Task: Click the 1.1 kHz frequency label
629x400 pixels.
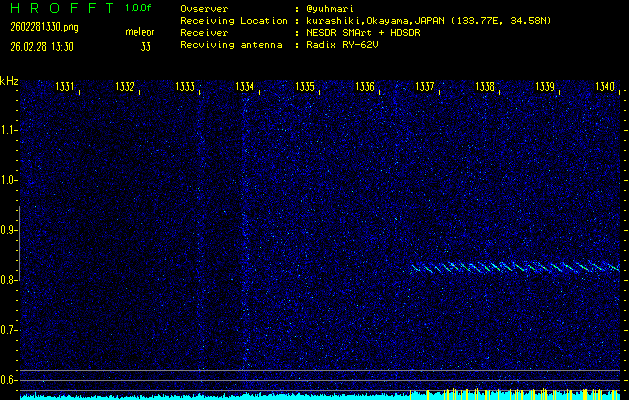Action: click(x=9, y=130)
